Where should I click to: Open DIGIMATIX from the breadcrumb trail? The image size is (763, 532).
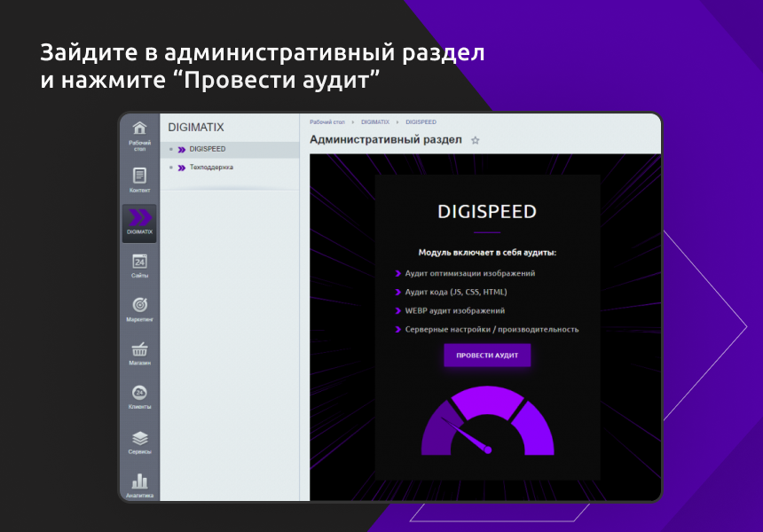(376, 122)
